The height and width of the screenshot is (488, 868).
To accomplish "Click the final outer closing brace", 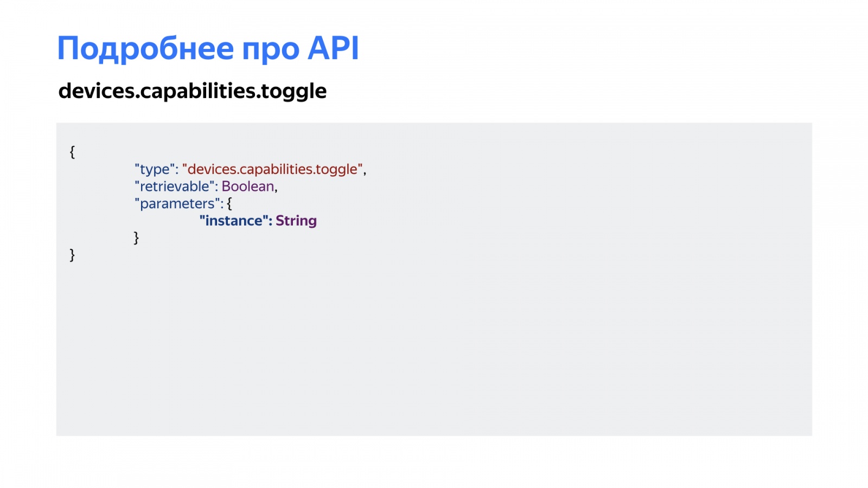I will tap(72, 255).
